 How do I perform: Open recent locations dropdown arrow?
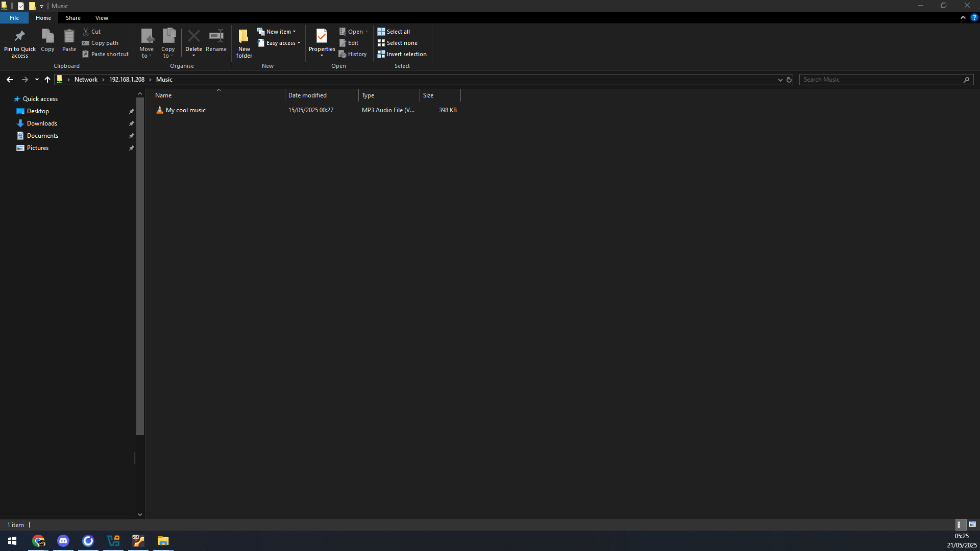pyautogui.click(x=37, y=80)
